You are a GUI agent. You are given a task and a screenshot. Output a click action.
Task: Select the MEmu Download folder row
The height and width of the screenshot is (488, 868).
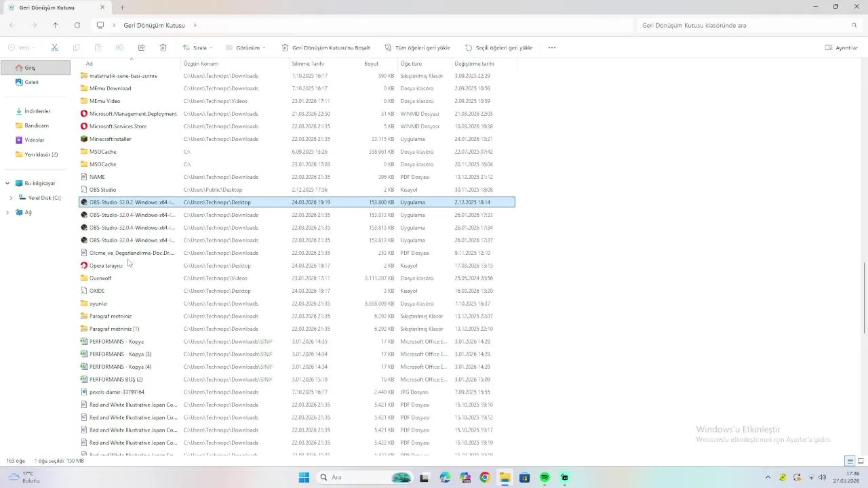coord(297,88)
